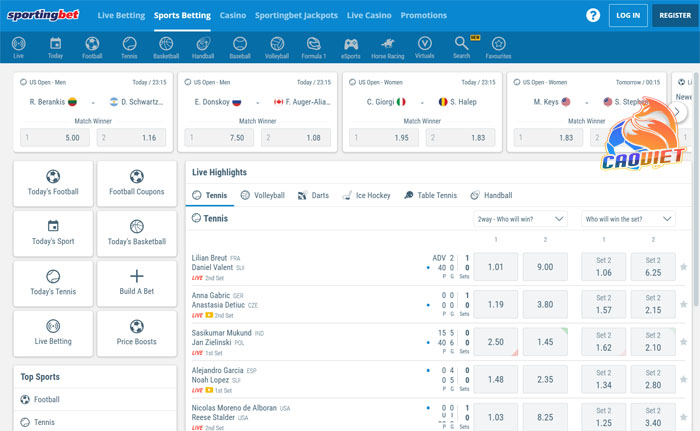
Task: Open the Live Betting tile
Action: 53,334
